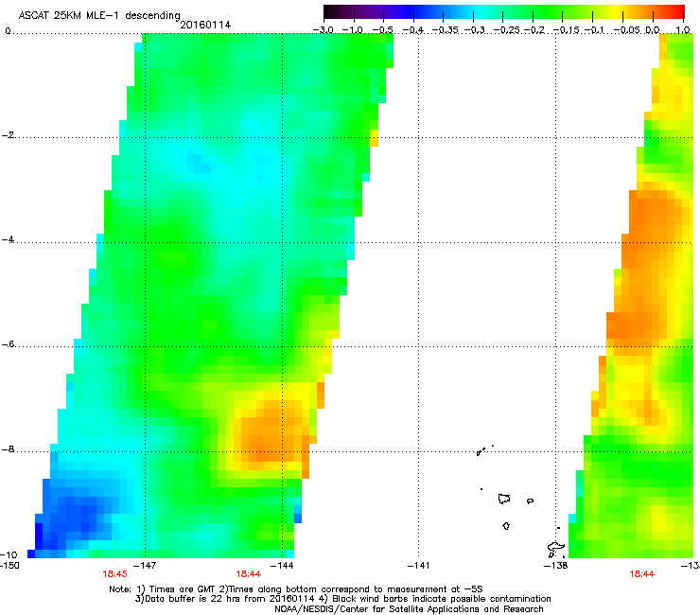
Task: Click the red 18:44 under the right swath
Action: (641, 574)
